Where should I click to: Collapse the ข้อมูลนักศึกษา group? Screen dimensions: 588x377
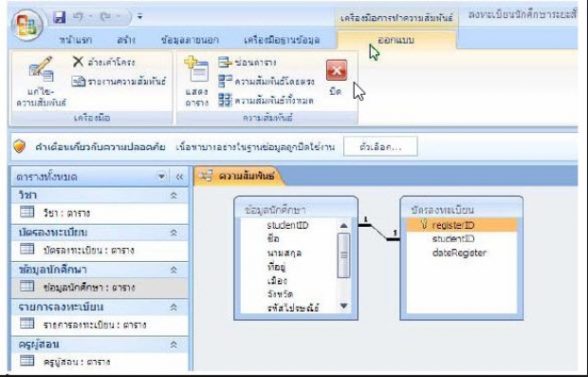174,270
